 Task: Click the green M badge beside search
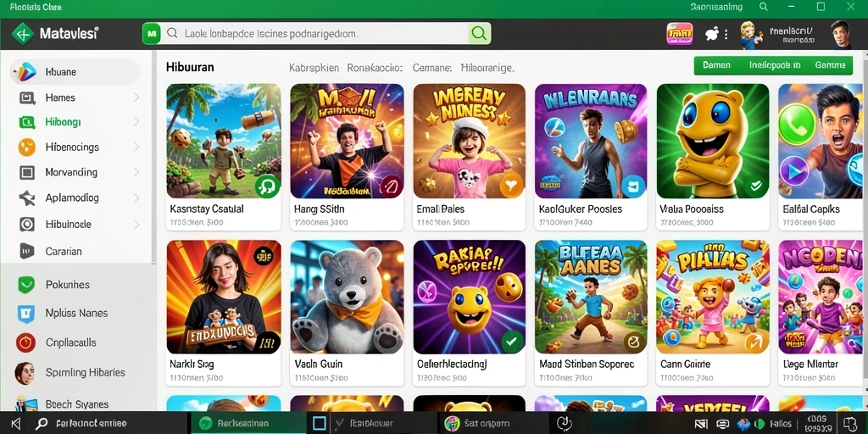coord(151,34)
